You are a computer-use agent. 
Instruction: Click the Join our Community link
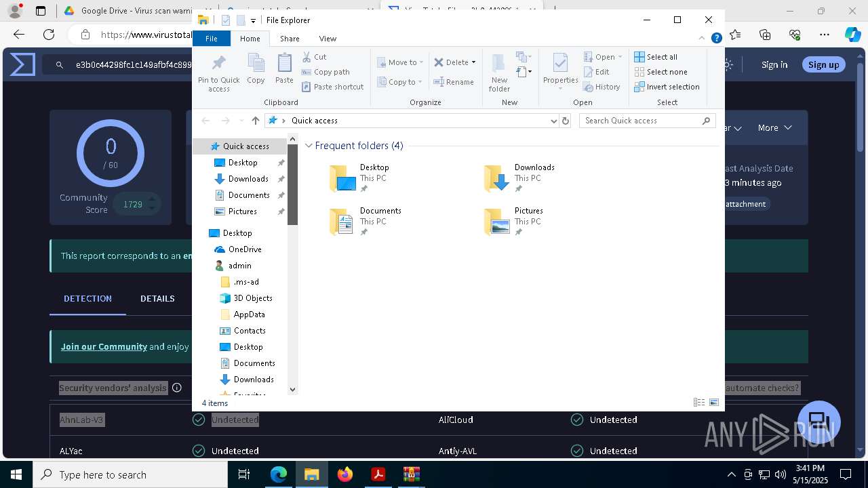click(x=104, y=346)
